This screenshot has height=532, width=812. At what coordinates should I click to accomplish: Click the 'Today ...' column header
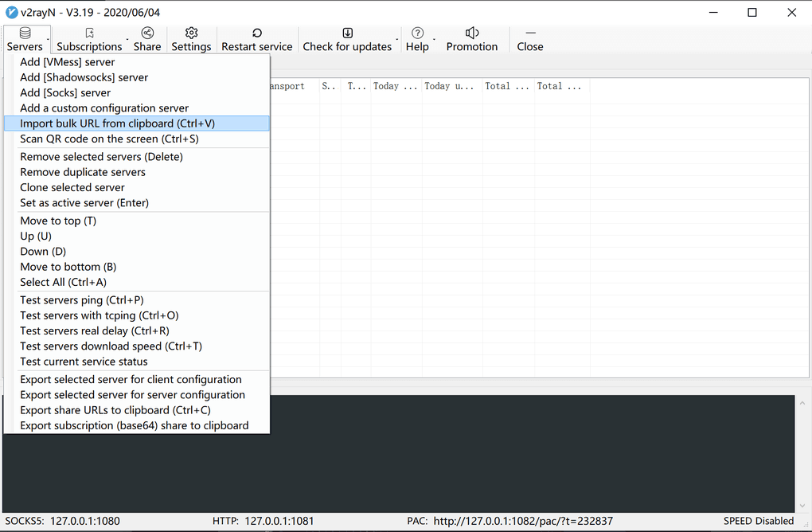(x=396, y=86)
